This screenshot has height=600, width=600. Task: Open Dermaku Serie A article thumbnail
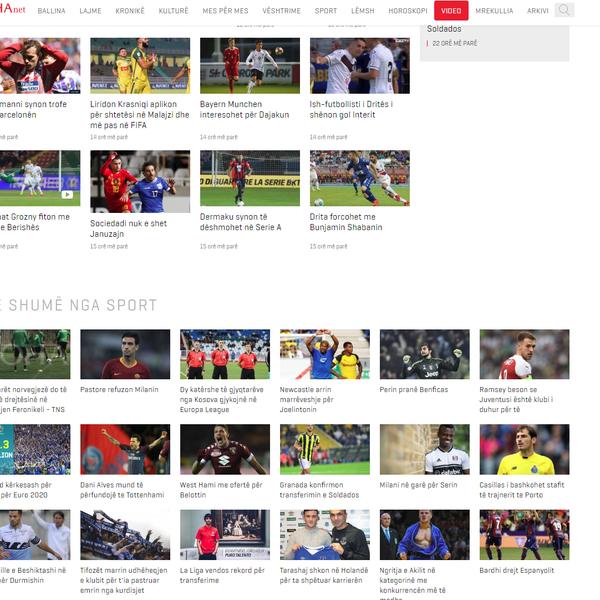click(249, 178)
